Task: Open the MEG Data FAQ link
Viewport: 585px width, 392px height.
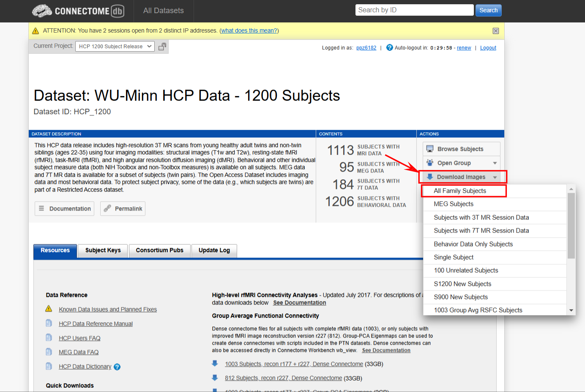Action: [x=79, y=352]
